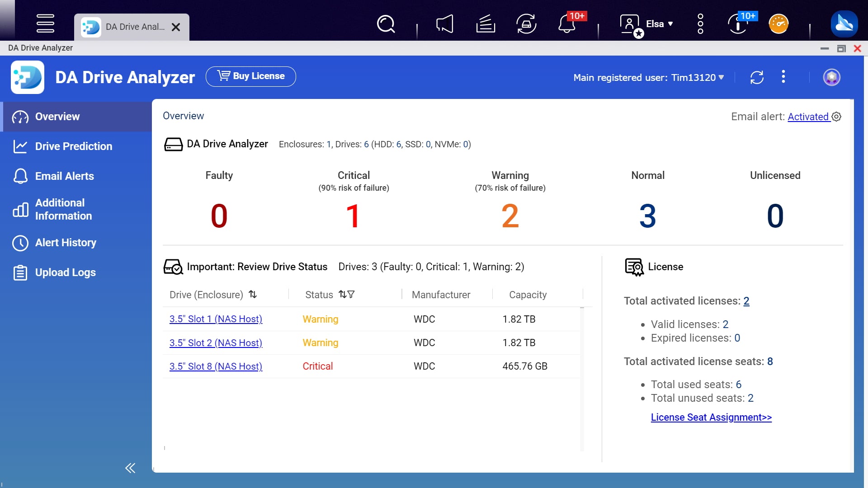Open the 3.5 Slot 8 critical drive details
This screenshot has height=488, width=868.
215,366
